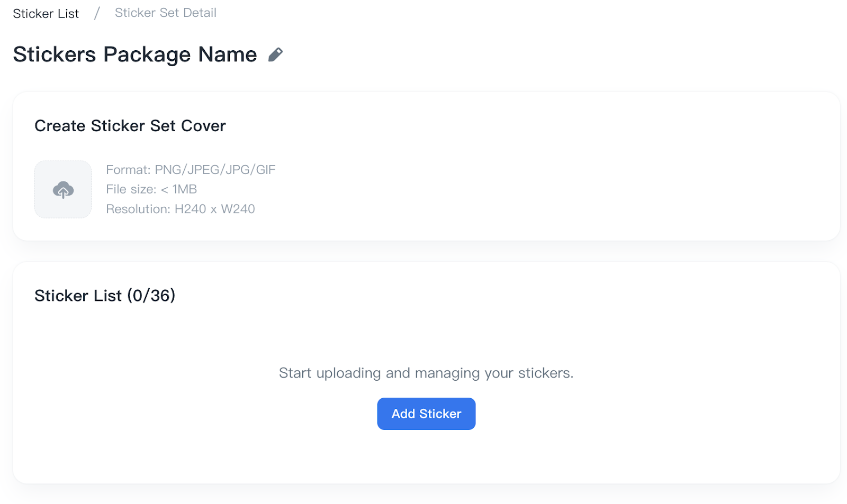
Task: Click the 'Resolution:' label text
Action: click(138, 209)
